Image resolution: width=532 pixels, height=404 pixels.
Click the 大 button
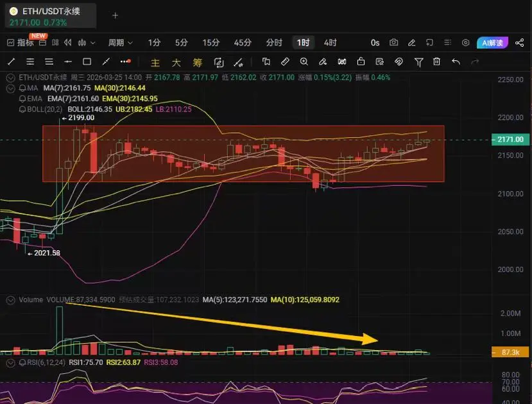[x=176, y=62]
